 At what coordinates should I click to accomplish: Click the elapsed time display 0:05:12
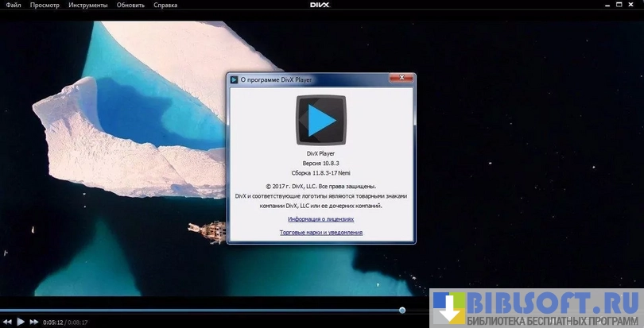pos(53,322)
